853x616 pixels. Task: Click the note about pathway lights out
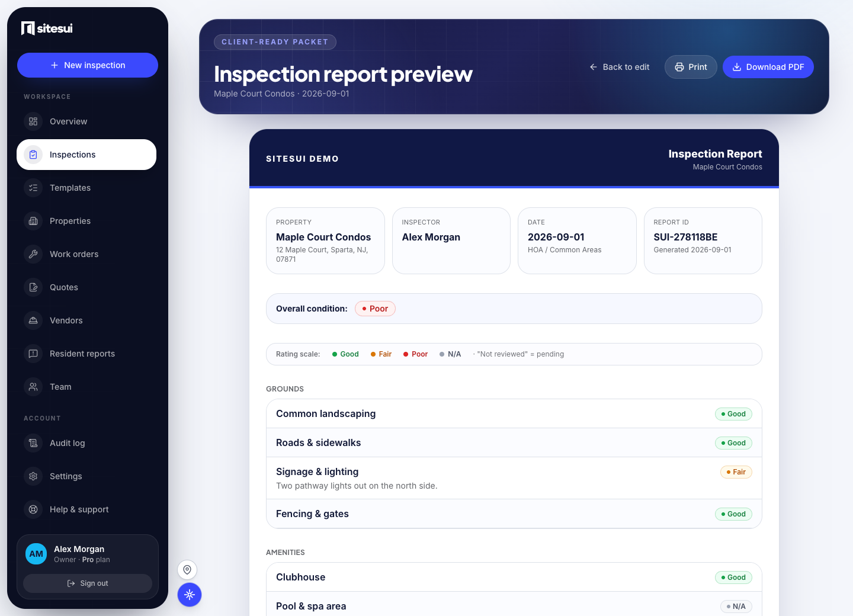357,486
